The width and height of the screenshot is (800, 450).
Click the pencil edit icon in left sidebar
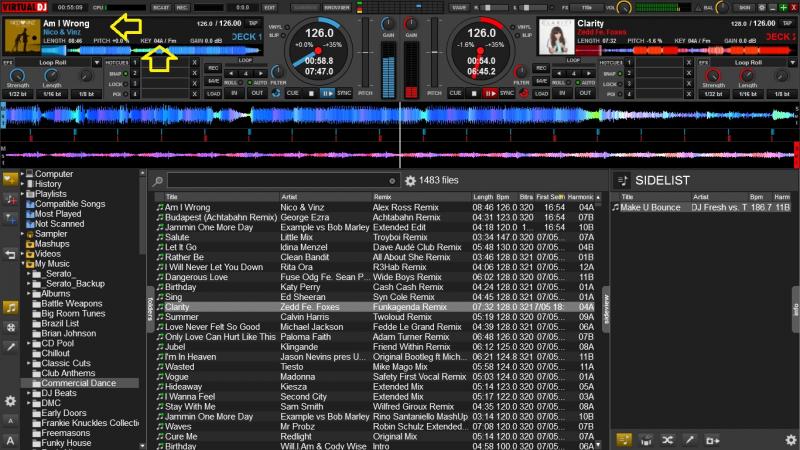coord(11,347)
